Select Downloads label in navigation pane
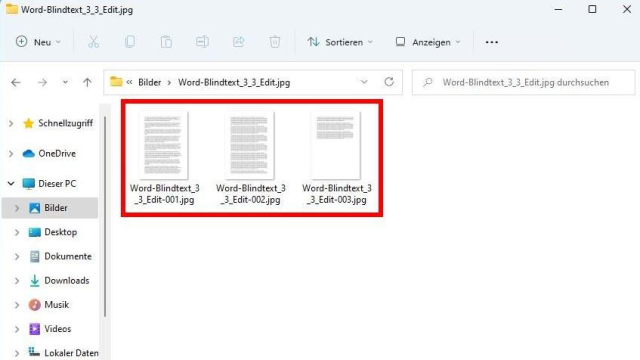The image size is (640, 360). coord(67,280)
